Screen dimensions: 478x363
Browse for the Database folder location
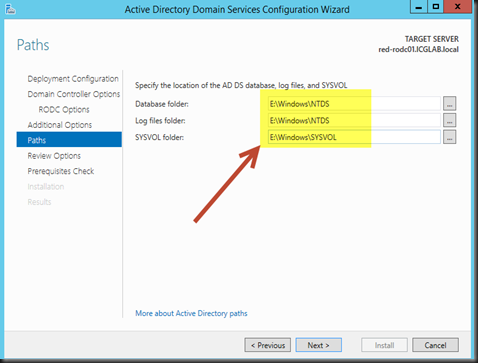point(449,104)
